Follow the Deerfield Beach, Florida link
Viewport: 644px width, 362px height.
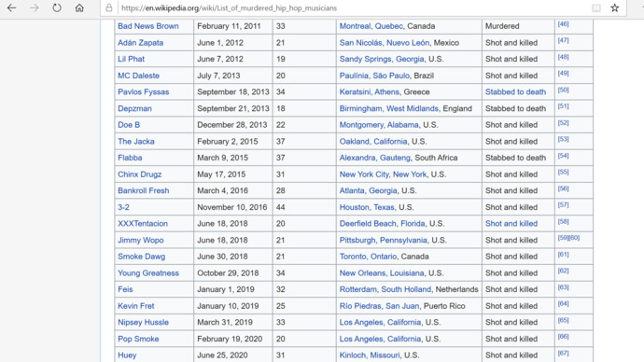382,224
